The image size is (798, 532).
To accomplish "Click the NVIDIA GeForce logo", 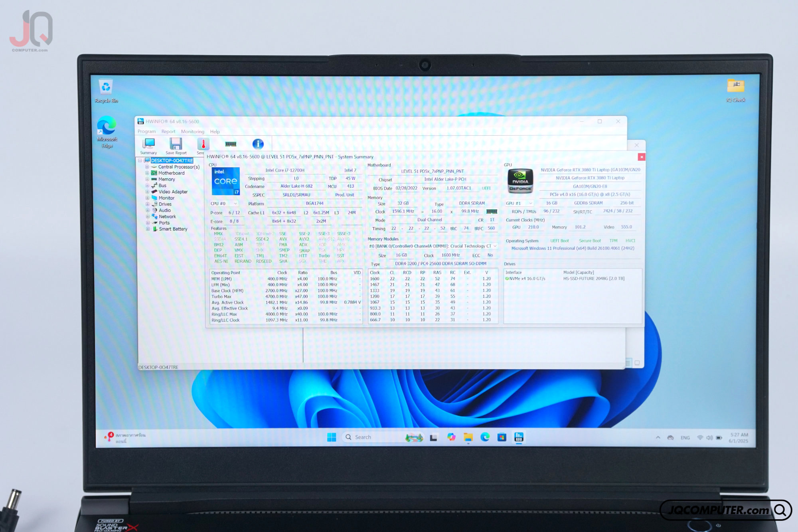I will (520, 181).
